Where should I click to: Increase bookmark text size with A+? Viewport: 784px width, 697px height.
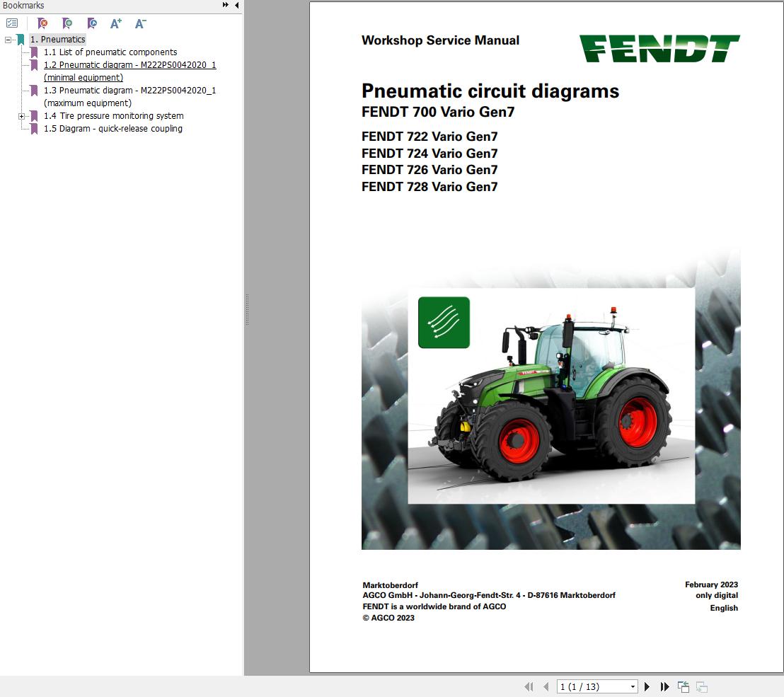pos(116,23)
